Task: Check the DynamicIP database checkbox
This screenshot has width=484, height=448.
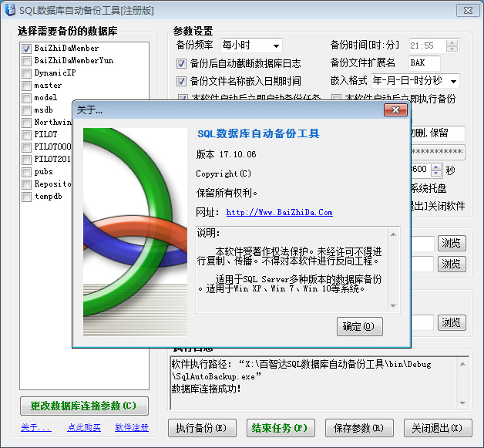Action: (x=26, y=73)
